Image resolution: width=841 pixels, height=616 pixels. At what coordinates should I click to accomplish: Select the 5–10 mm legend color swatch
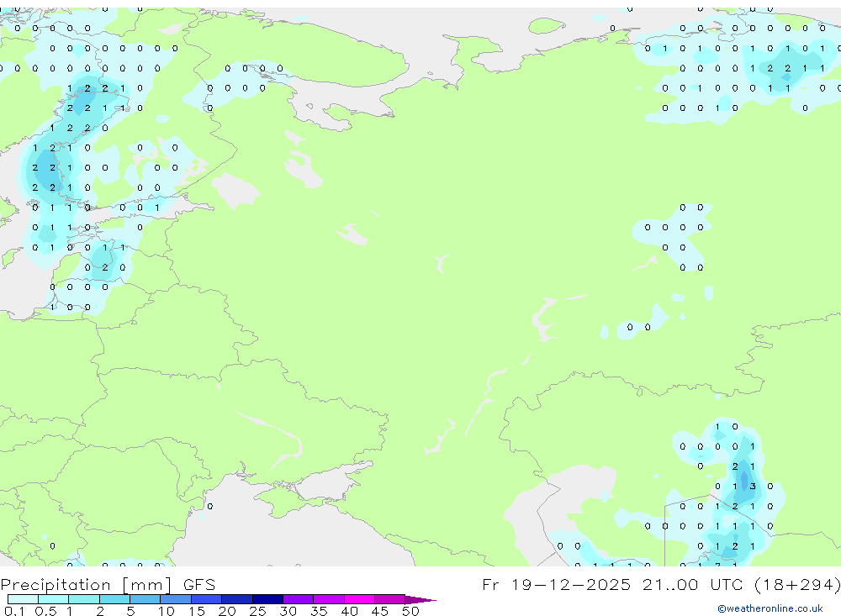[x=145, y=599]
